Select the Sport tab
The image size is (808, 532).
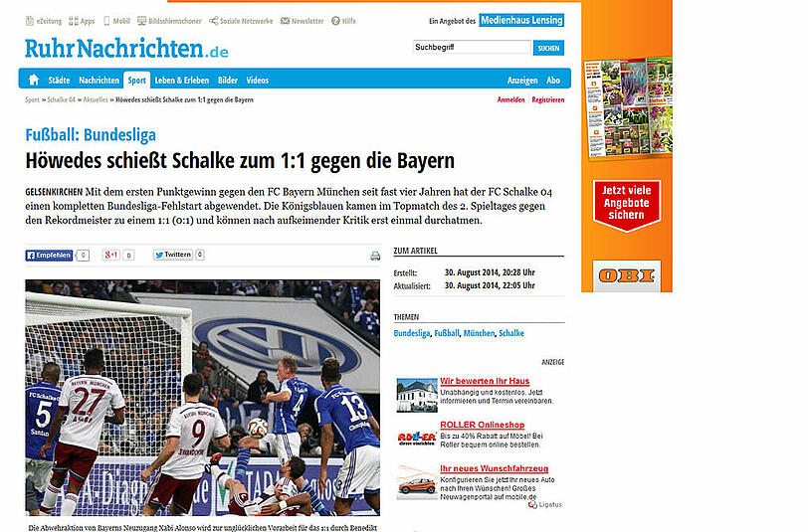136,81
